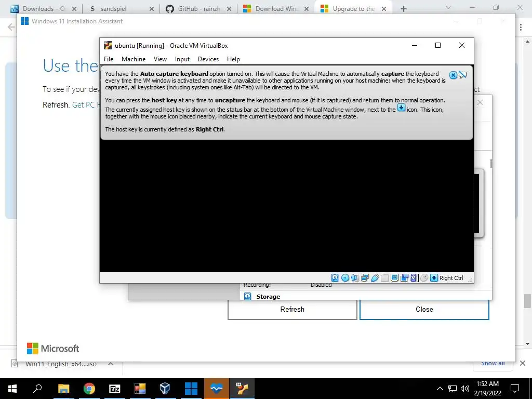The height and width of the screenshot is (399, 532).
Task: Open the Chrome tab search dropdown
Action: [448, 7]
